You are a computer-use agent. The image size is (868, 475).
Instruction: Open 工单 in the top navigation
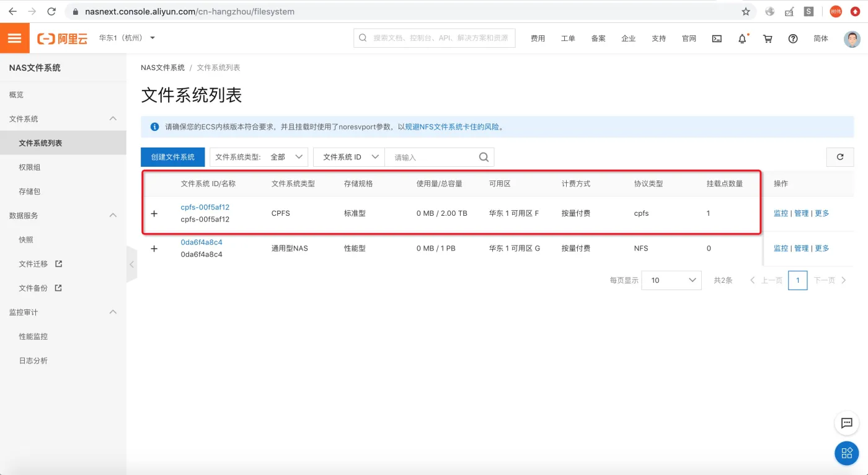[x=568, y=38]
